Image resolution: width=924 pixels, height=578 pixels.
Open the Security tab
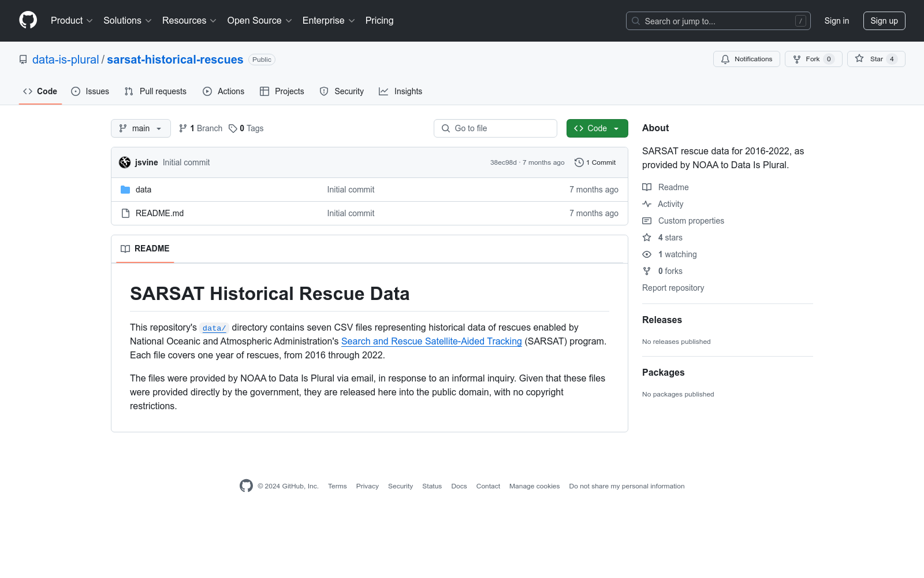342,91
